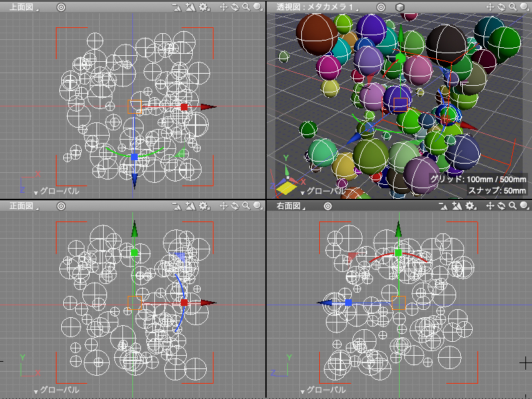Select the zoom magnifier in 右面図 header
The width and height of the screenshot is (532, 399).
513,206
